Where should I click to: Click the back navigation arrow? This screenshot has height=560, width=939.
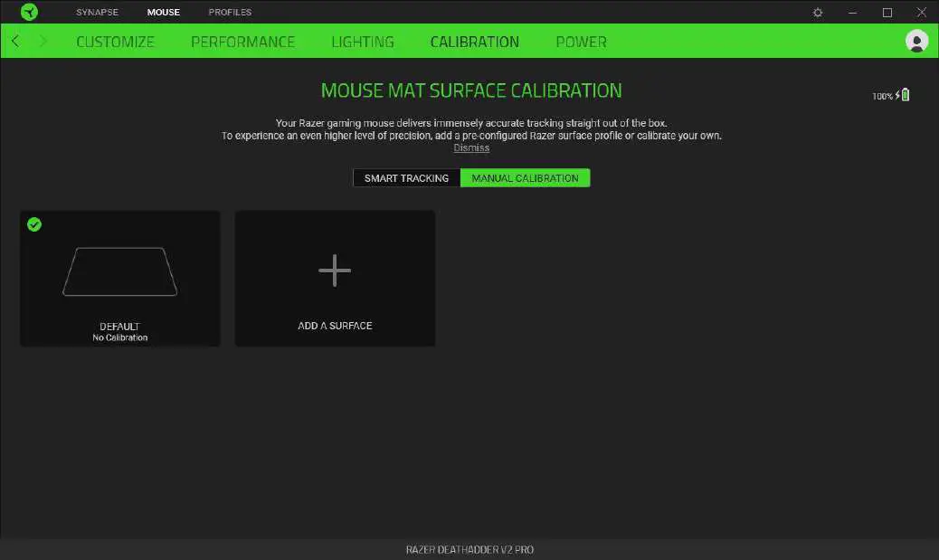click(x=14, y=41)
